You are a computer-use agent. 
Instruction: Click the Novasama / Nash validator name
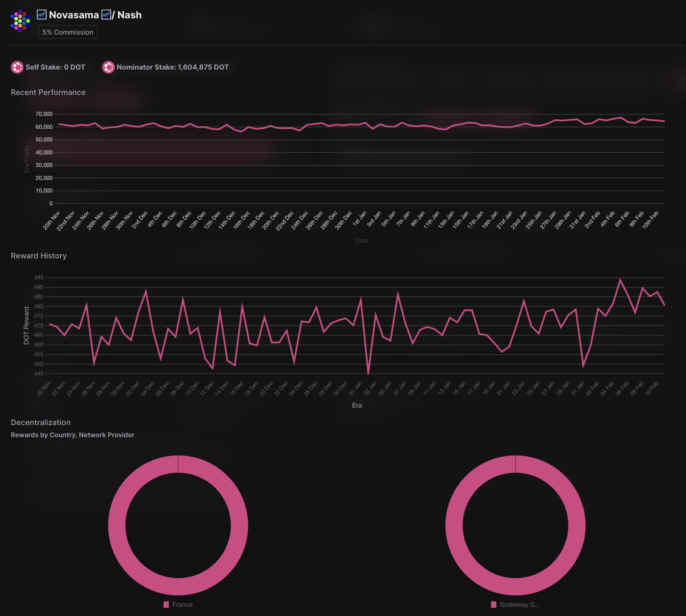click(89, 15)
